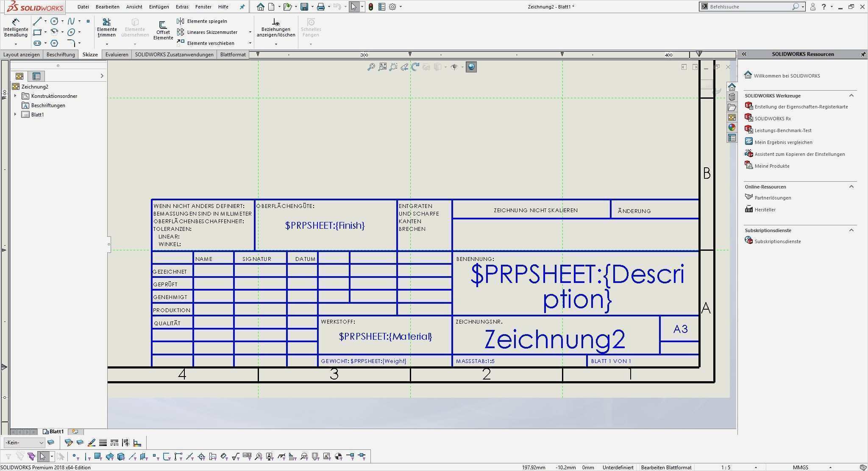Expand the Konstruktionsordner tree item
Image resolution: width=868 pixels, height=471 pixels.
tap(16, 96)
